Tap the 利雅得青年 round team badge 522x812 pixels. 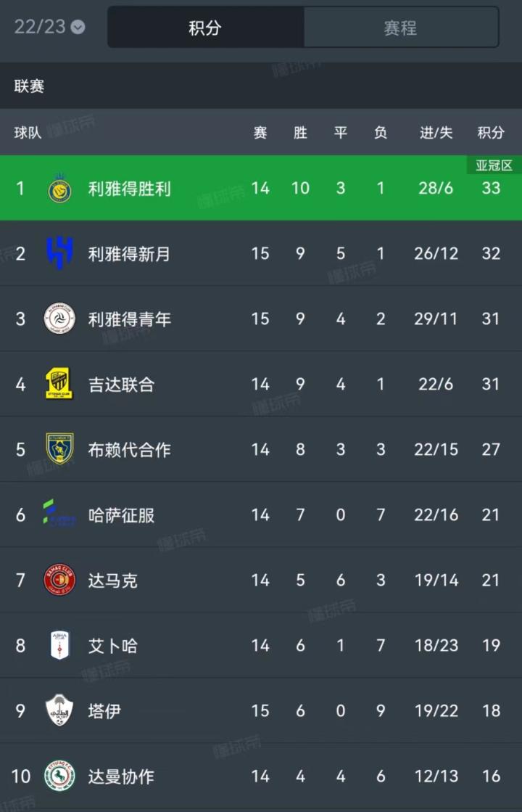(59, 319)
